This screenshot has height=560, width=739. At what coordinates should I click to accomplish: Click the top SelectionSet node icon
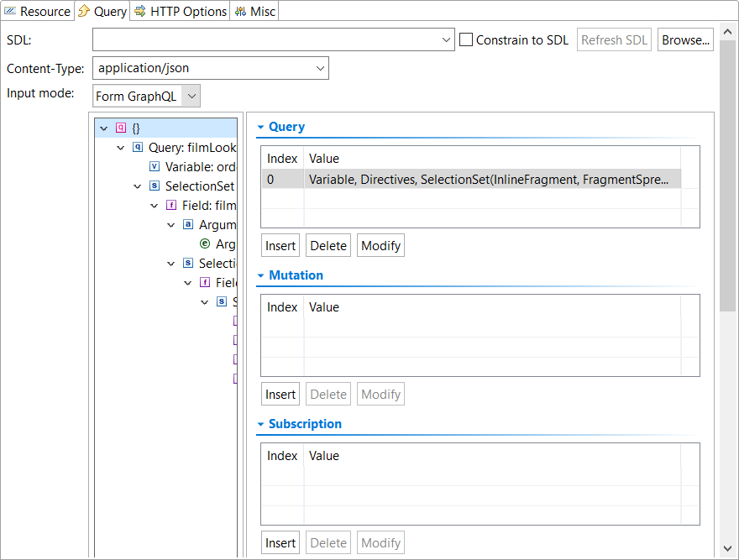click(x=155, y=186)
